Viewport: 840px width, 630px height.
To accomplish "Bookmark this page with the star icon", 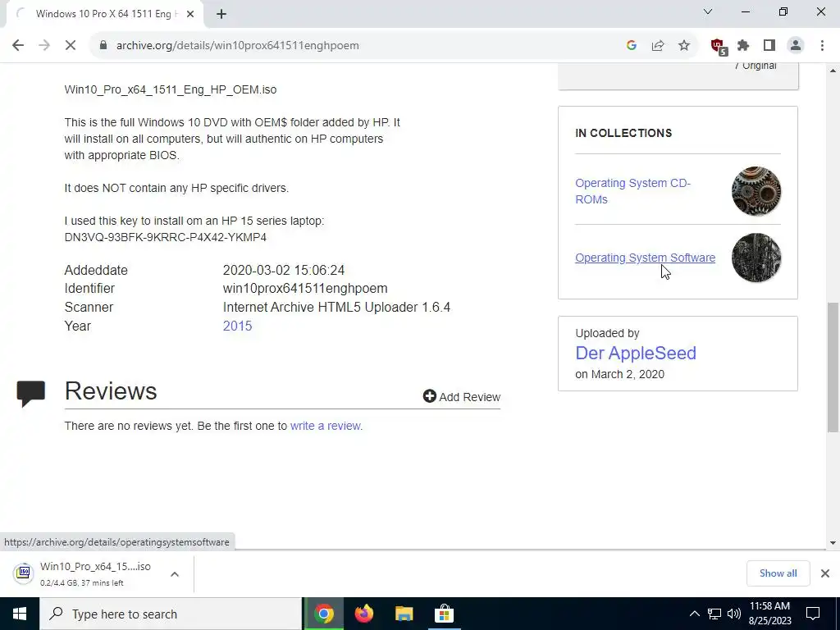I will 683,46.
